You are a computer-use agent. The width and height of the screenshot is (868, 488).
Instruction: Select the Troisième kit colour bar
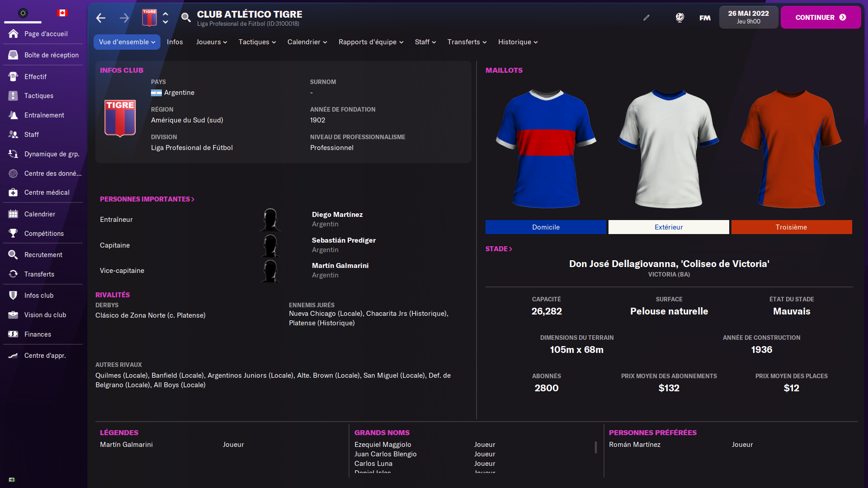tap(791, 227)
